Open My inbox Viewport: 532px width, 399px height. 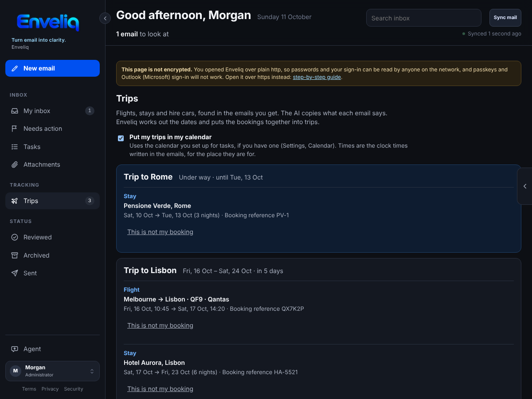(52, 111)
